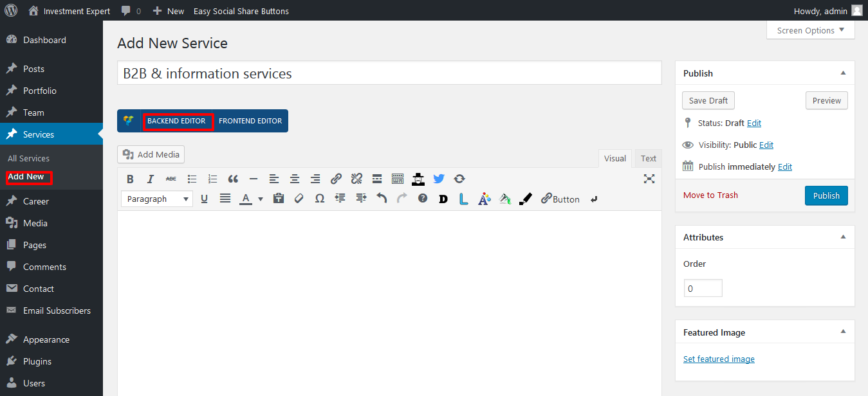Click the Order number input field
Viewport: 868px width, 396px height.
tap(703, 289)
